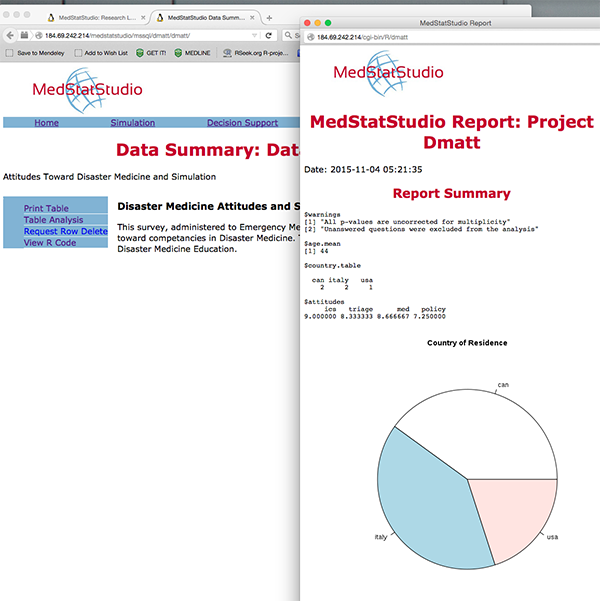The height and width of the screenshot is (601, 600).
Task: Open the MEDLINE bookmark
Action: click(192, 53)
